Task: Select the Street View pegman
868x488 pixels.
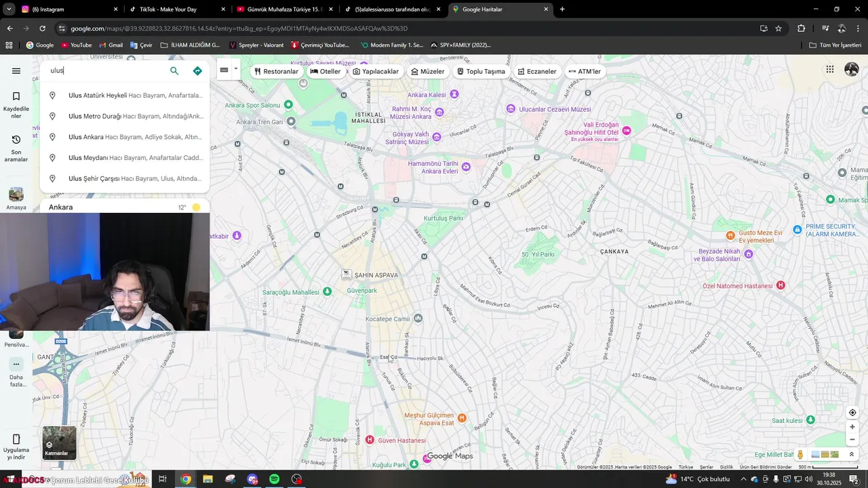Action: pyautogui.click(x=800, y=454)
